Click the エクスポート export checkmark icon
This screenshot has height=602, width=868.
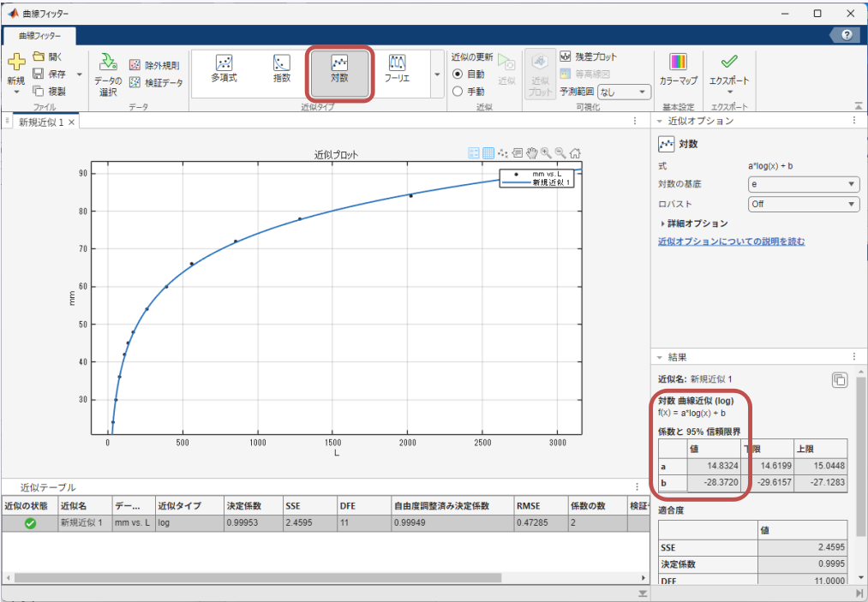pos(729,63)
